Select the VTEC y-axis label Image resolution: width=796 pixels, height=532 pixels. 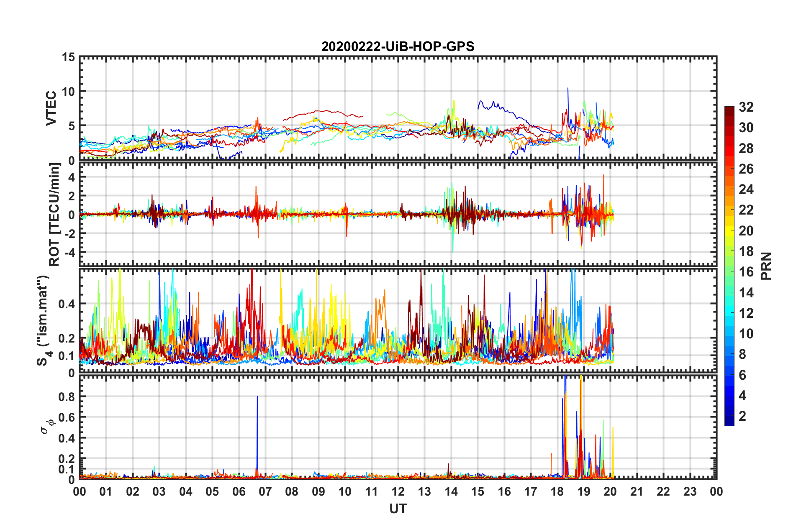51,108
